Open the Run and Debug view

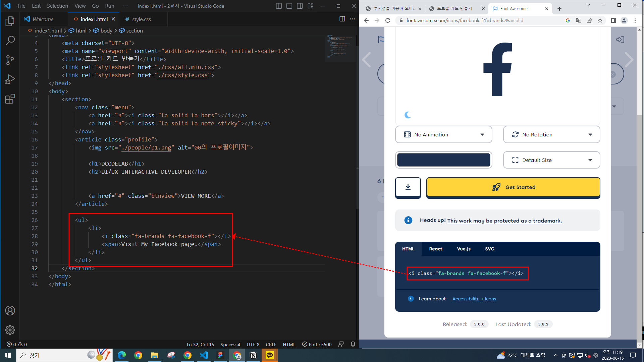click(10, 79)
